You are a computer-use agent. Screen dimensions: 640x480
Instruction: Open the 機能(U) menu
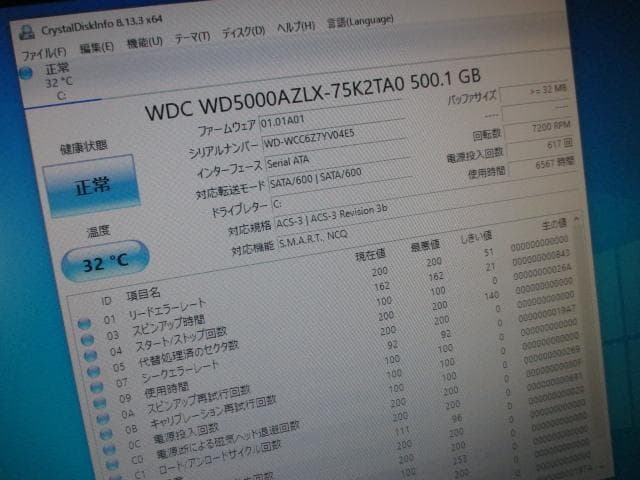[144, 42]
